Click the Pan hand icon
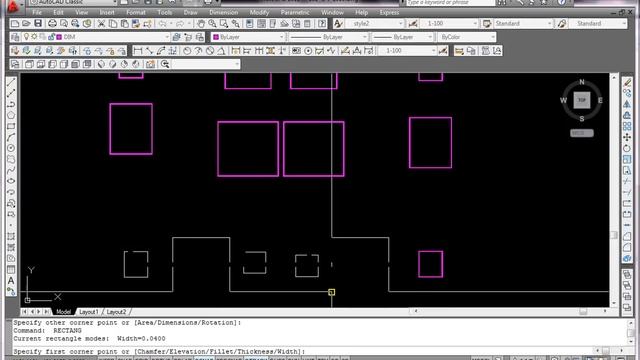The width and height of the screenshot is (640, 360). point(201,24)
